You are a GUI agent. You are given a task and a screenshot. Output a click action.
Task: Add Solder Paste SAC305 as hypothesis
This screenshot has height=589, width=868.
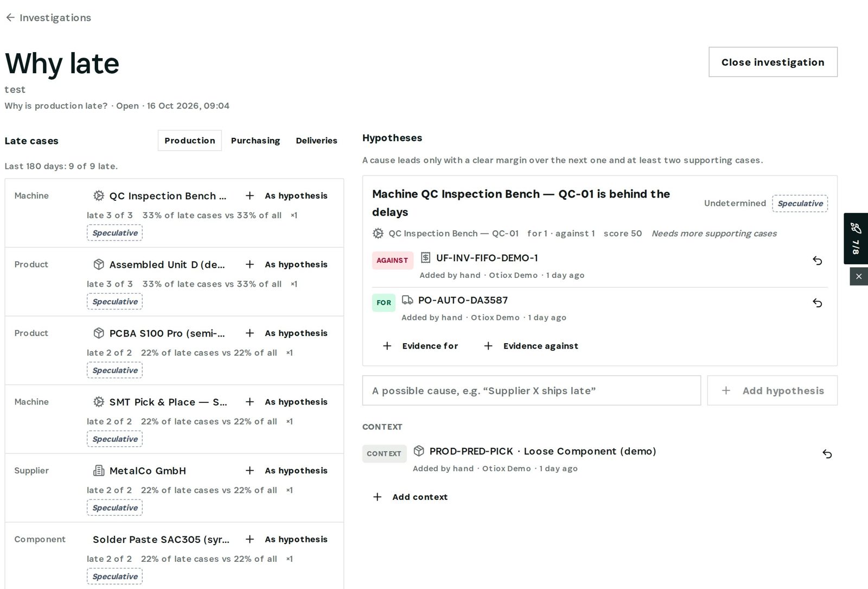click(x=286, y=539)
